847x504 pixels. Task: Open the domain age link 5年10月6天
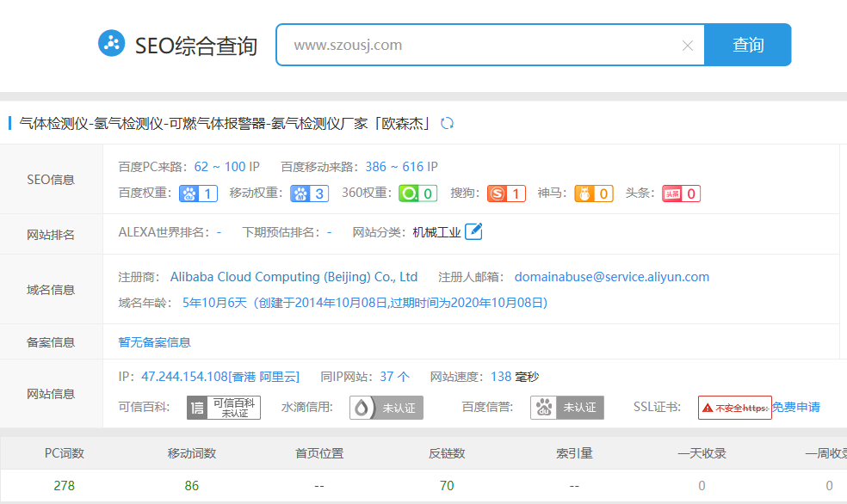coord(365,303)
